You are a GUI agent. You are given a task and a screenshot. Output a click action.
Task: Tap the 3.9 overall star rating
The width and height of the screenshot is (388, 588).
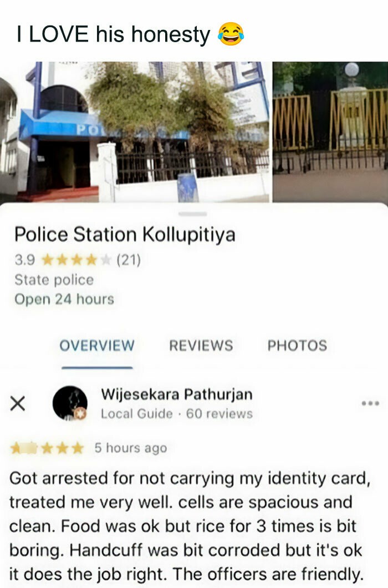[76, 260]
